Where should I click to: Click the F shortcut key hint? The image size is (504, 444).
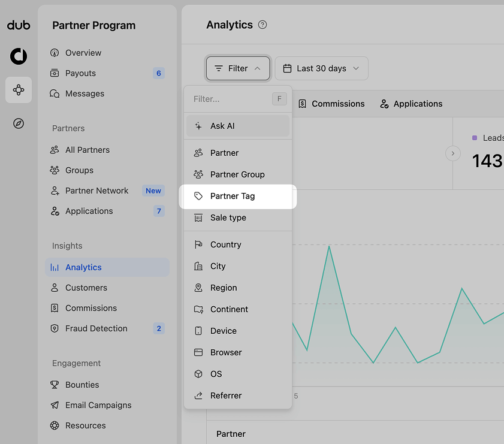click(279, 99)
